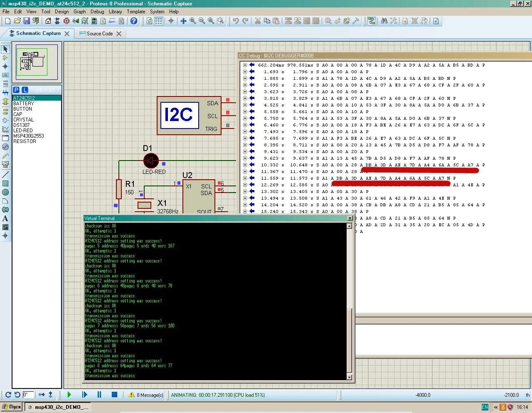Screen dimensions: 532x413
Task: Click the Open Design folder icon
Action: 17,21
